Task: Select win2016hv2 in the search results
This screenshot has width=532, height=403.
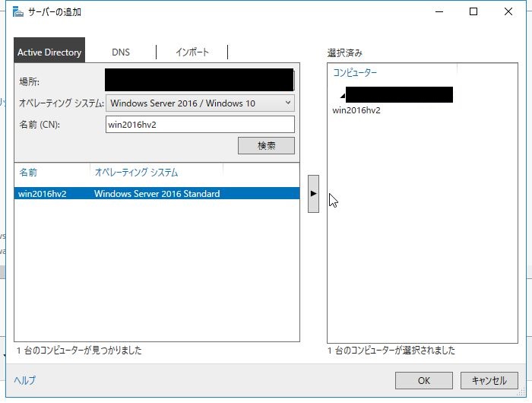Action: [x=157, y=194]
